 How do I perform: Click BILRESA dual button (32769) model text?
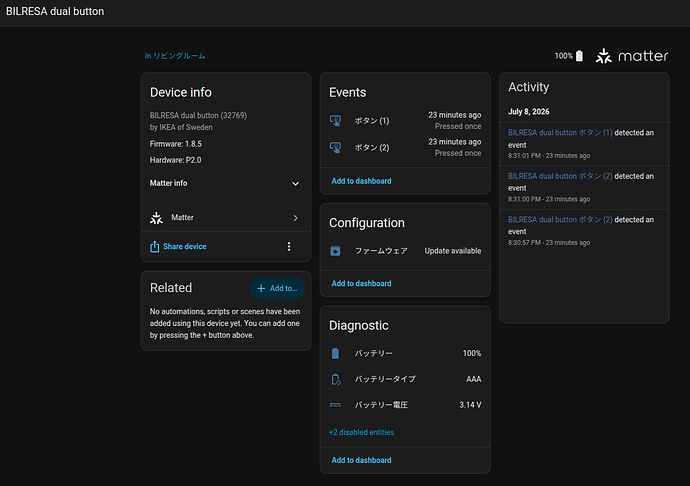pos(198,115)
